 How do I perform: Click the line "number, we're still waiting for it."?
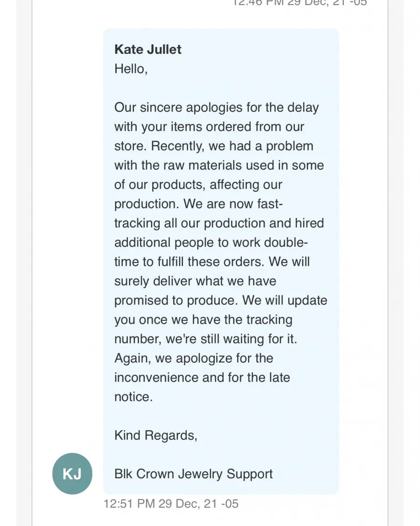(x=206, y=339)
